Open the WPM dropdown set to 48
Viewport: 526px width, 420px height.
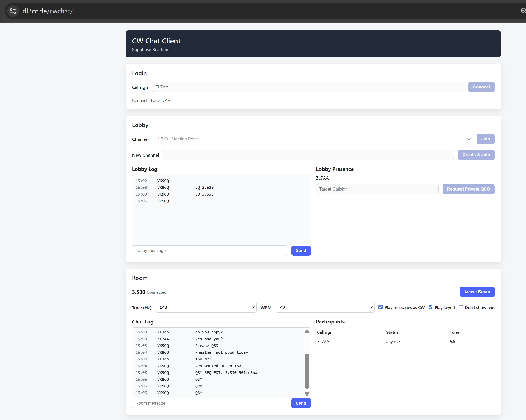(325, 307)
